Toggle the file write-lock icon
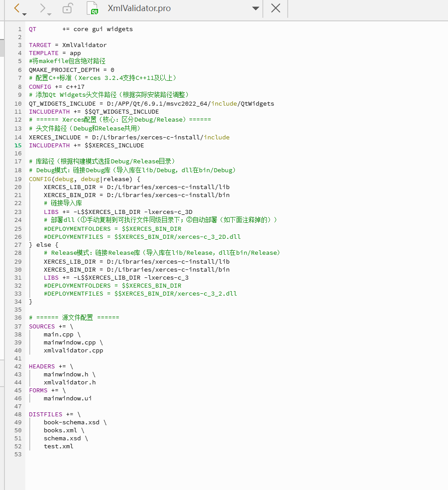 click(67, 8)
